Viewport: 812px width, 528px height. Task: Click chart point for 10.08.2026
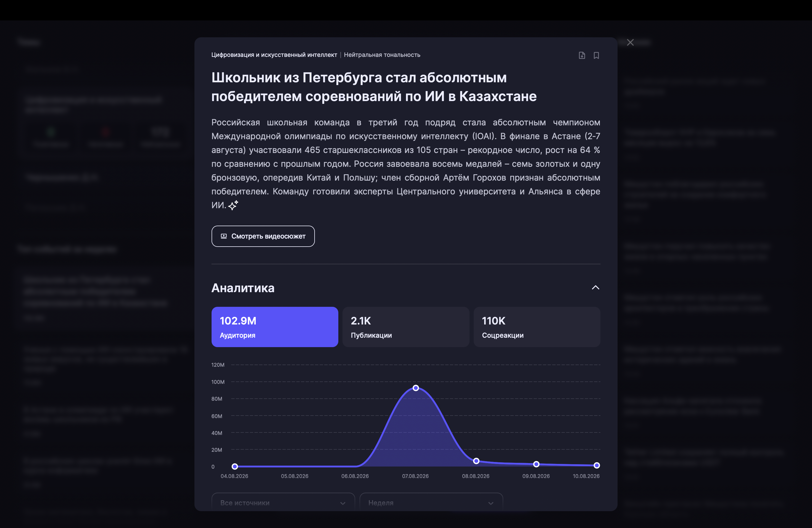(x=596, y=465)
